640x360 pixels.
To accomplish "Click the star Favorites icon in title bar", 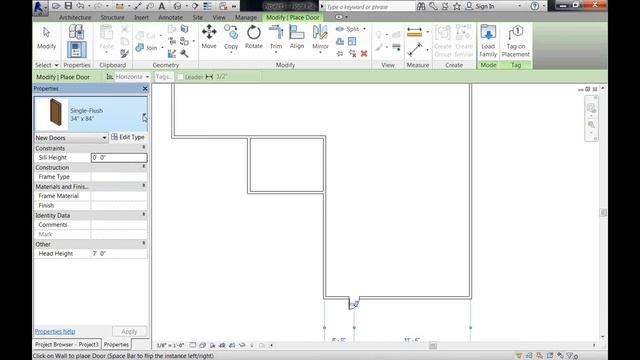I will click(x=457, y=6).
